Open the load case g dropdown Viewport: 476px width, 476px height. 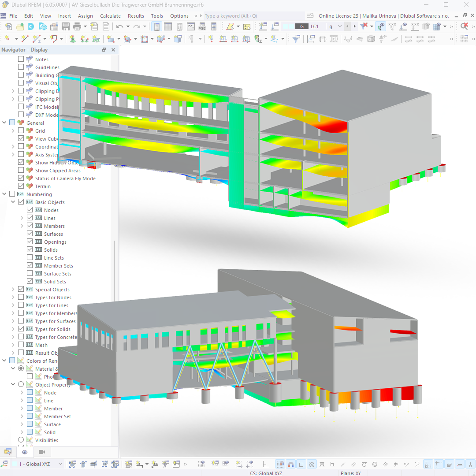coord(340,26)
